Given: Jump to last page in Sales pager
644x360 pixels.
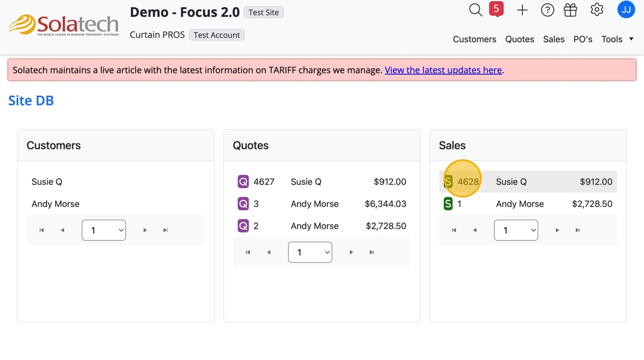Looking at the screenshot, I should (x=577, y=230).
